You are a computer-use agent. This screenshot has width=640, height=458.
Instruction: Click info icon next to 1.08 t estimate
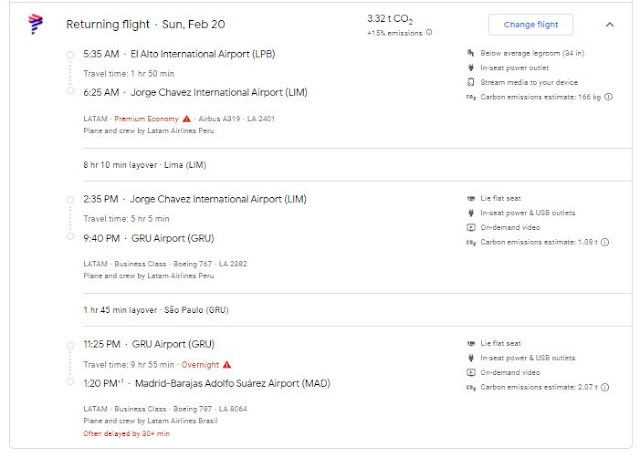(606, 242)
